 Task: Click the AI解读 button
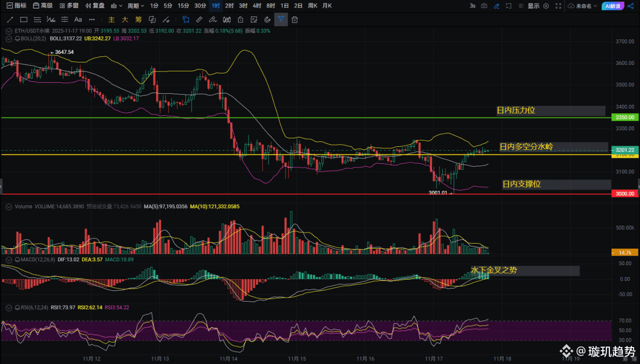coord(611,5)
